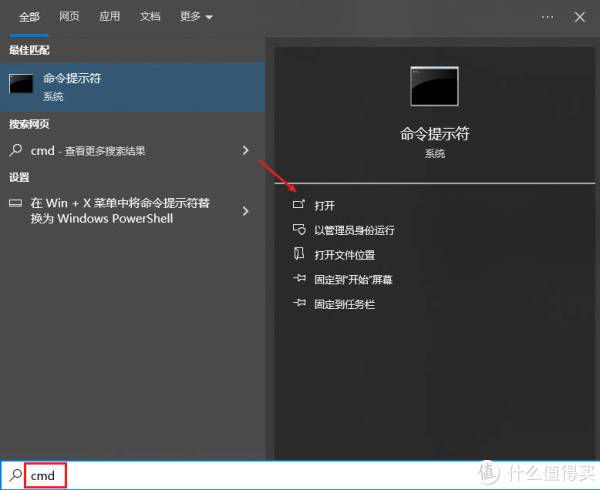
Task: Pin via 固定到"开始"屏幕 pin icon
Action: tap(297, 279)
